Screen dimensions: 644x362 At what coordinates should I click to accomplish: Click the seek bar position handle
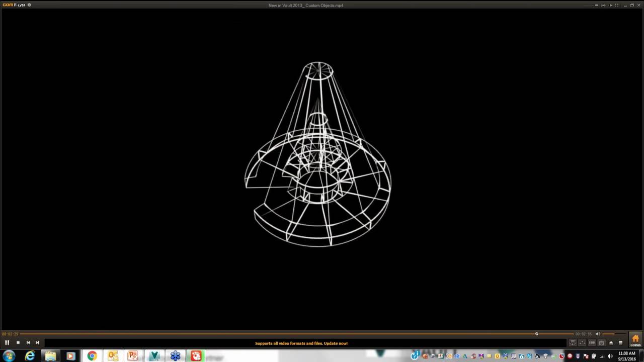point(537,334)
